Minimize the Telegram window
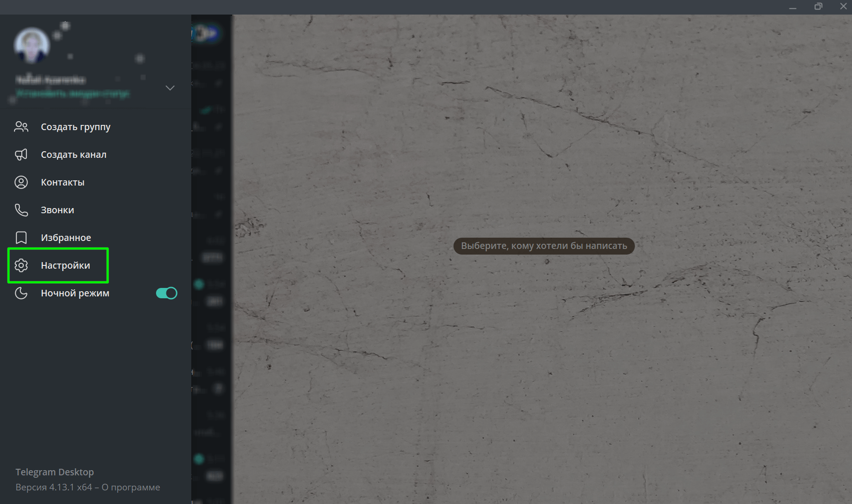Image resolution: width=852 pixels, height=504 pixels. [x=793, y=7]
